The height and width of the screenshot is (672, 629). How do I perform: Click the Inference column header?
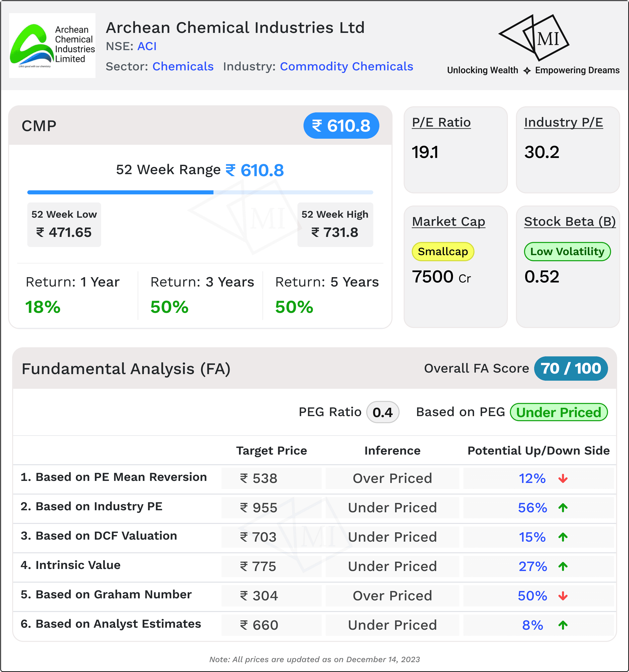coord(393,451)
